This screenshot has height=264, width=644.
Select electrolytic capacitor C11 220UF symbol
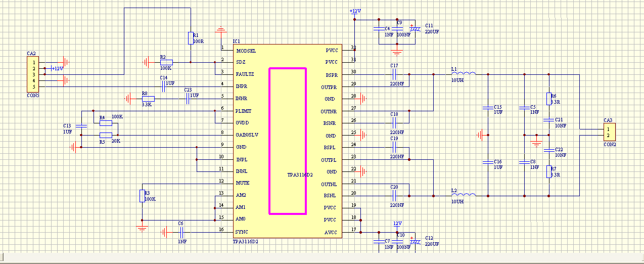(x=415, y=29)
